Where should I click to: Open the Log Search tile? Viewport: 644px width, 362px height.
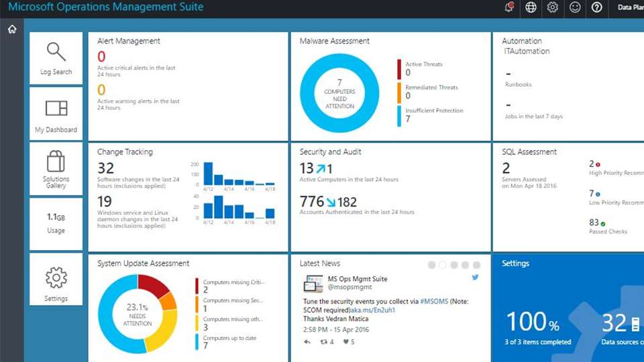[x=56, y=58]
